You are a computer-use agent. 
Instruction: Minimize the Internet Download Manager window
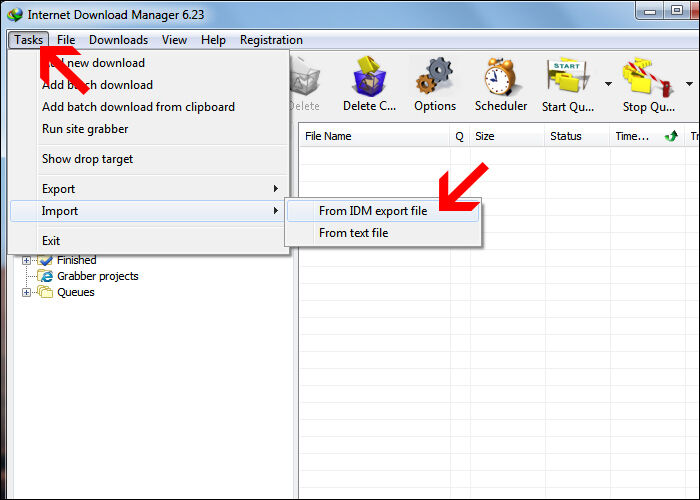650,11
